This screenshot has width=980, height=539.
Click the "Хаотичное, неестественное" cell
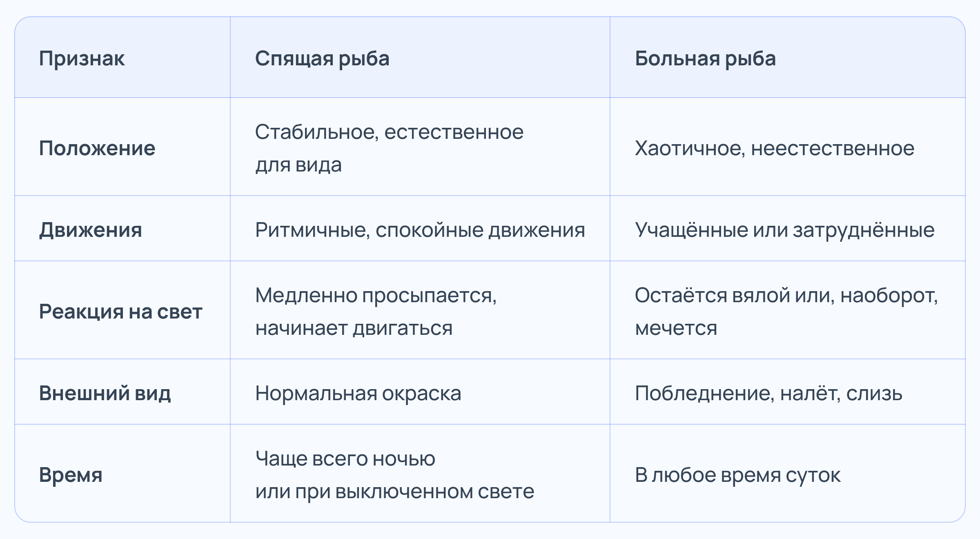point(774,148)
